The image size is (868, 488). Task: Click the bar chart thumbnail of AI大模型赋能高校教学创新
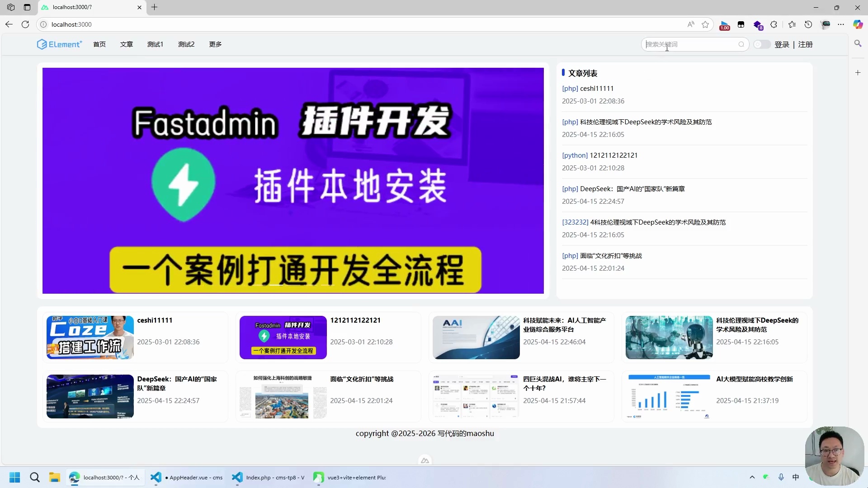[669, 396]
